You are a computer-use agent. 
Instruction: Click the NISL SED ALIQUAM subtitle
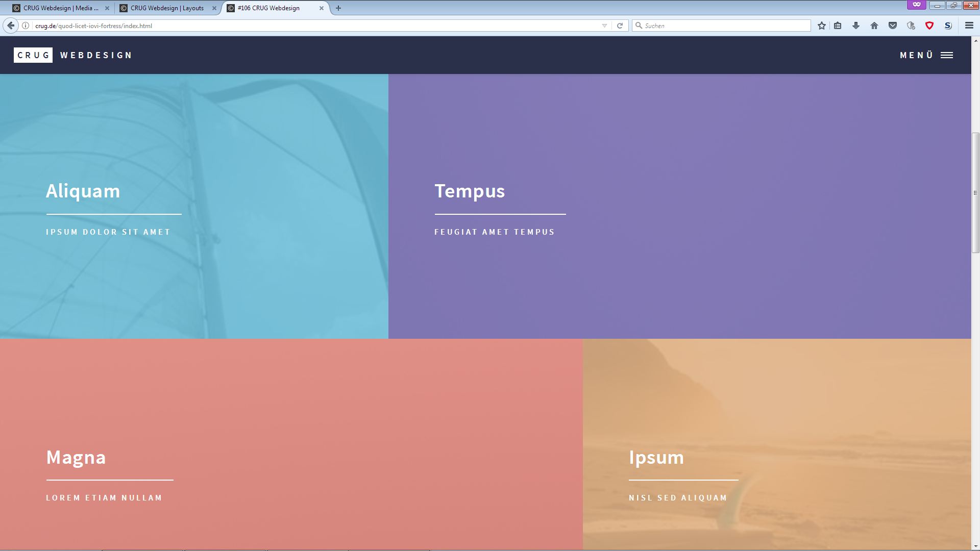[x=678, y=498]
